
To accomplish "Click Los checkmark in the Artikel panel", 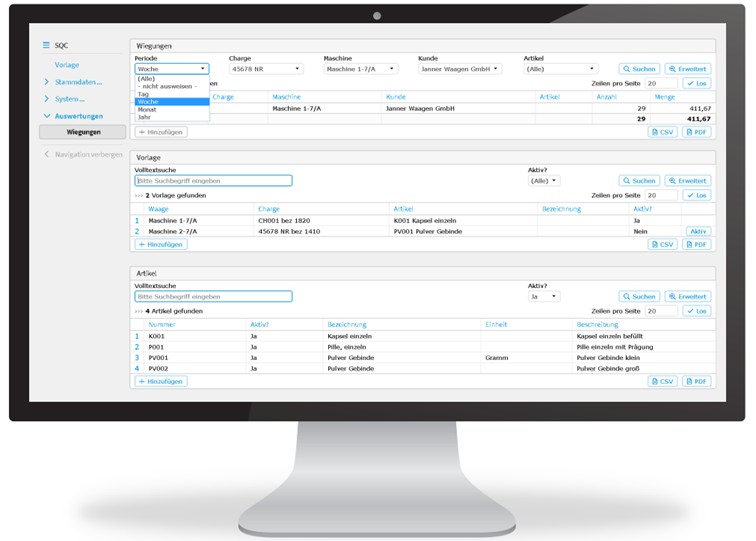I will (x=696, y=311).
